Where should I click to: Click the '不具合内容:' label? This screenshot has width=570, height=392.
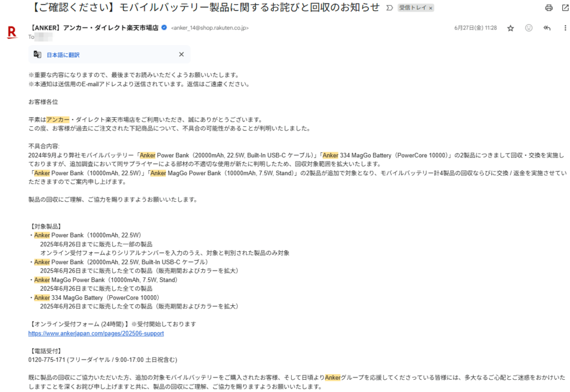[x=44, y=146]
